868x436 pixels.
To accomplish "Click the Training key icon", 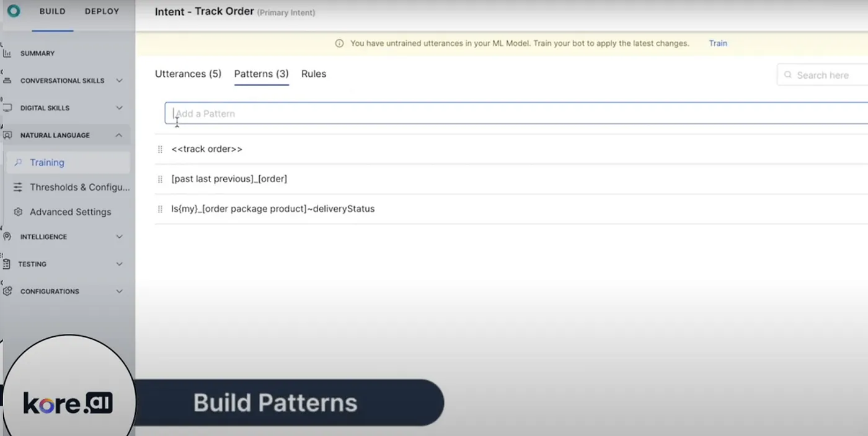I will click(x=19, y=162).
